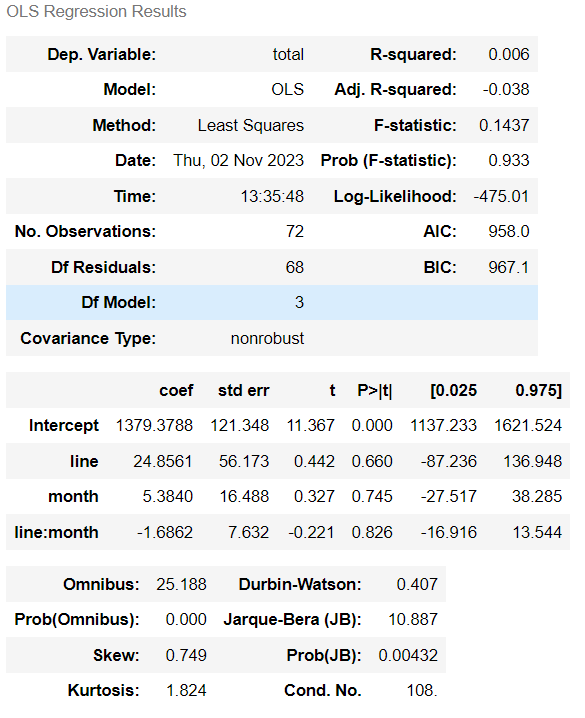This screenshot has width=585, height=718.
Task: Click the Cond. No. value 108.
Action: coord(422,691)
